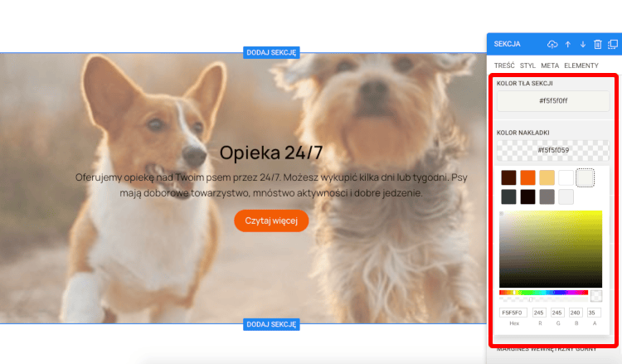Click the Hex value field F5F5F0
The width and height of the screenshot is (622, 364).
(x=513, y=313)
